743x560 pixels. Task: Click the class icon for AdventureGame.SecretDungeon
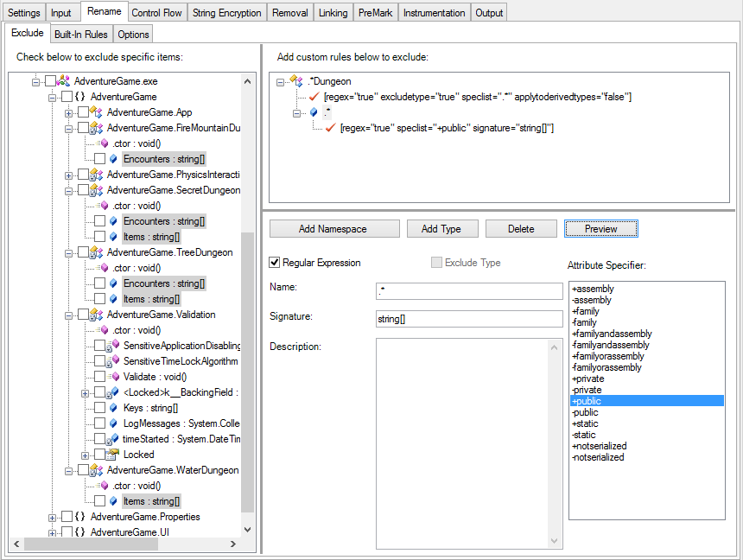click(94, 190)
